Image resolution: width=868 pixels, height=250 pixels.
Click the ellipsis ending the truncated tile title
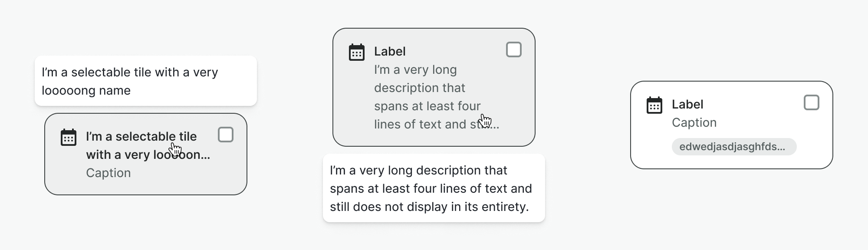(206, 155)
